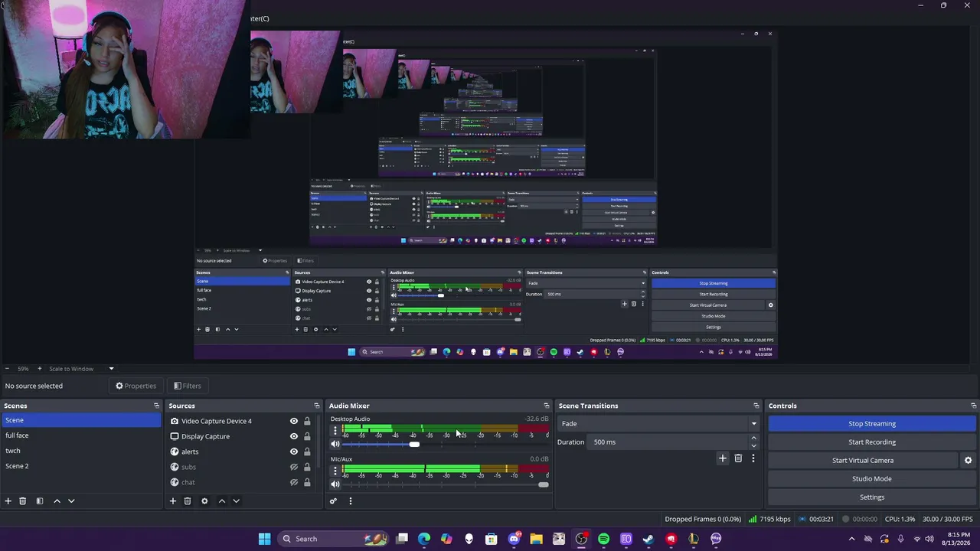Select the Scene item in Scenes
Image resolution: width=980 pixels, height=551 pixels.
(81, 420)
